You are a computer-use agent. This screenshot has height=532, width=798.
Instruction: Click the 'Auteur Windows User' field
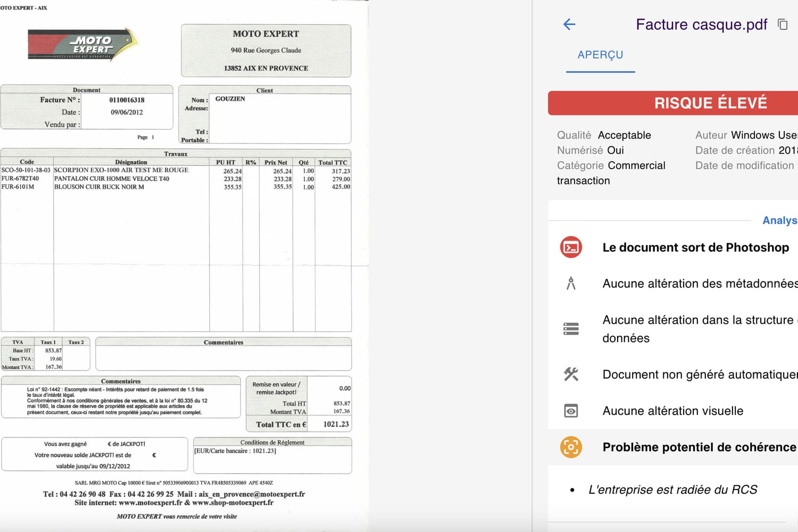746,135
